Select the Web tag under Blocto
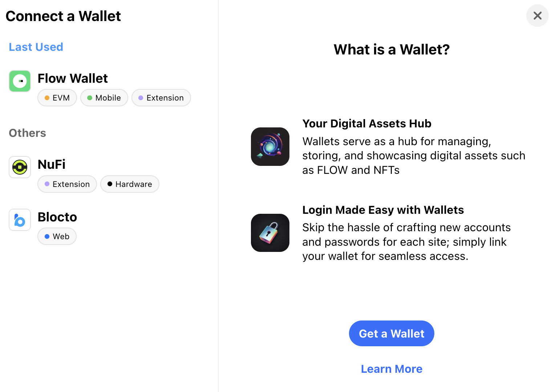Image resolution: width=552 pixels, height=392 pixels. coord(57,236)
